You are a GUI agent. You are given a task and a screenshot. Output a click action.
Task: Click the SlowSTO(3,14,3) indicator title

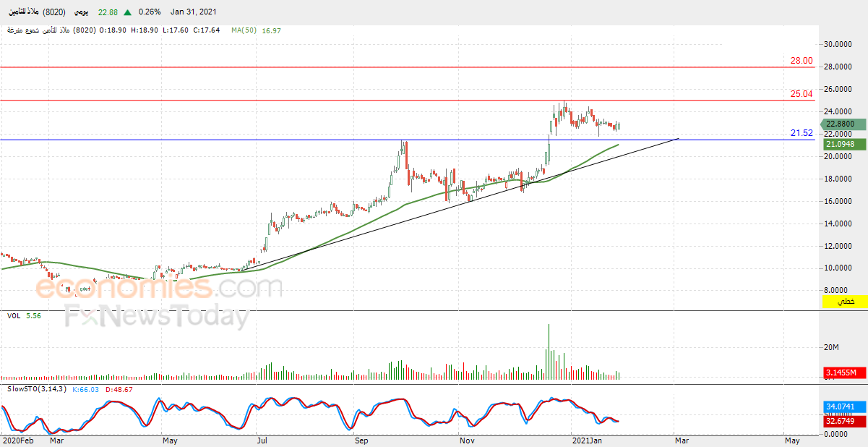(x=37, y=389)
